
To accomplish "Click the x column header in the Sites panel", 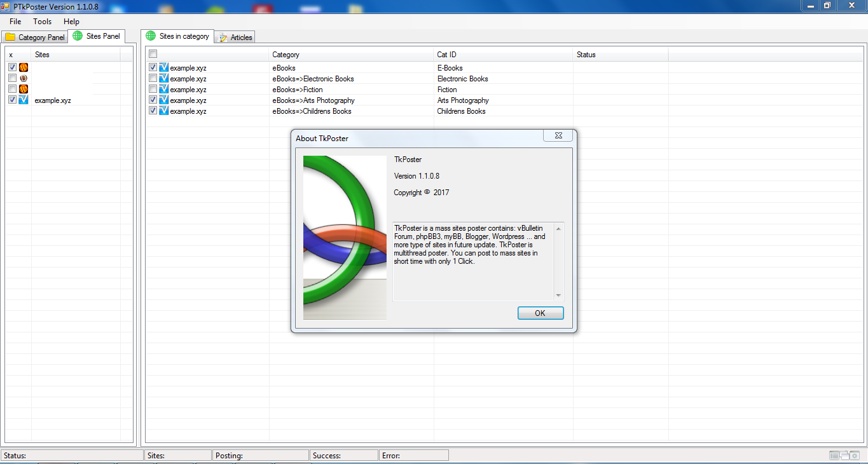I will (18, 55).
